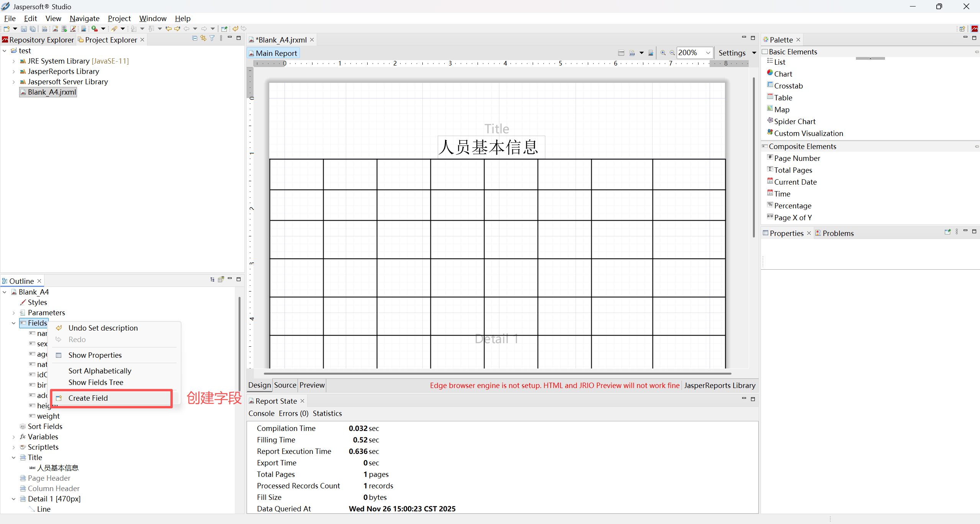Viewport: 980px width, 524px height.
Task: Toggle Link with Editor arrows icon
Action: point(203,38)
